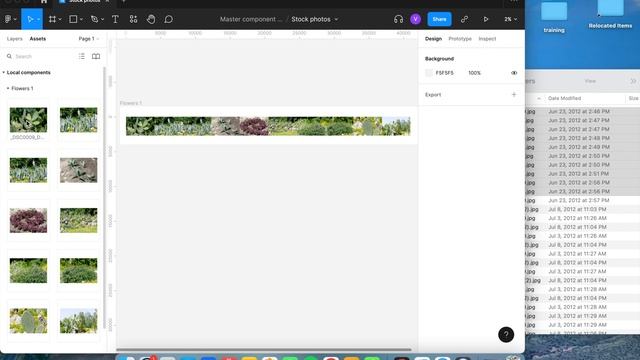The height and width of the screenshot is (360, 640).
Task: Edit the 100% background opacity value
Action: pyautogui.click(x=474, y=73)
